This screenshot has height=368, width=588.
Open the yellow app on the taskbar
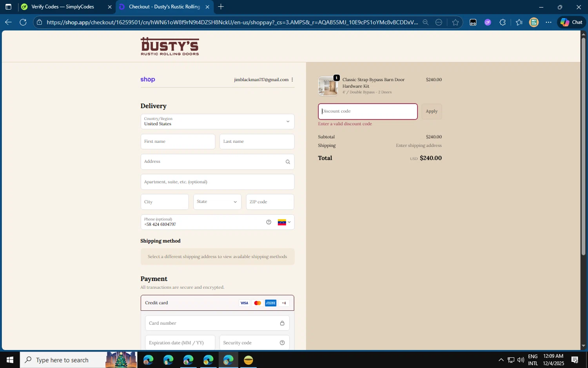pyautogui.click(x=248, y=360)
